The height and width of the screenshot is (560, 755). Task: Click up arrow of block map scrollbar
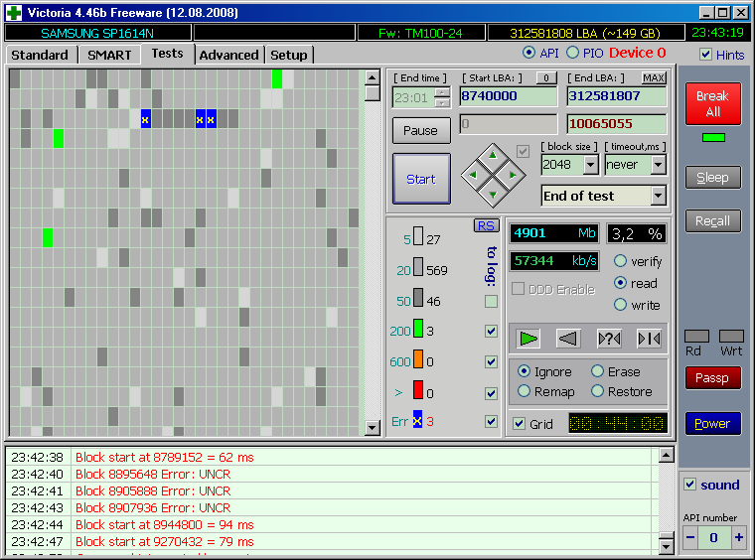click(373, 77)
